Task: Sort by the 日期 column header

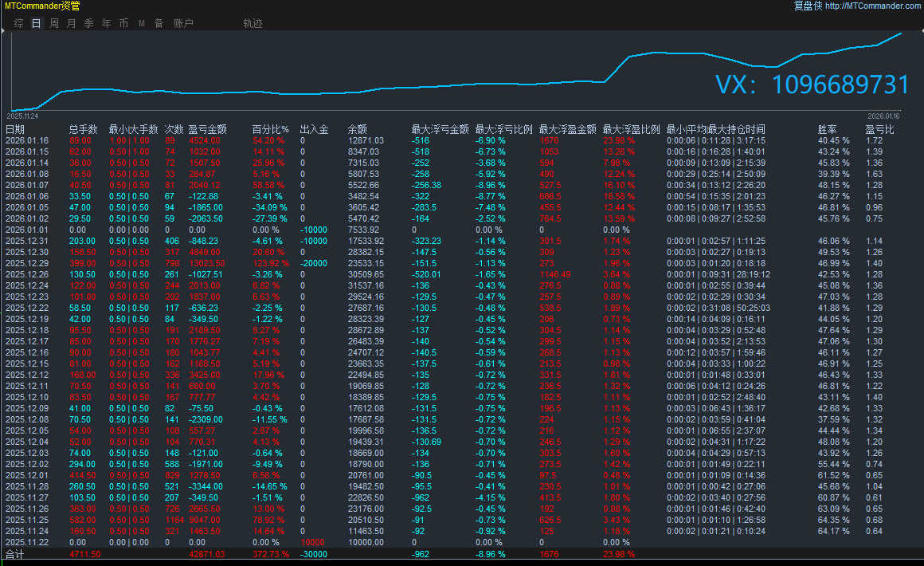Action: pos(15,129)
